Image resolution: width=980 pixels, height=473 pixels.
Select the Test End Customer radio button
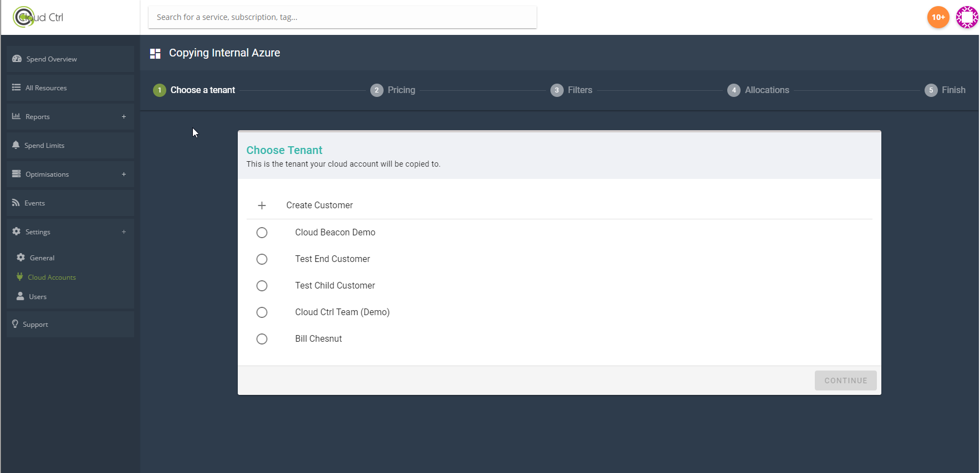[x=262, y=259]
